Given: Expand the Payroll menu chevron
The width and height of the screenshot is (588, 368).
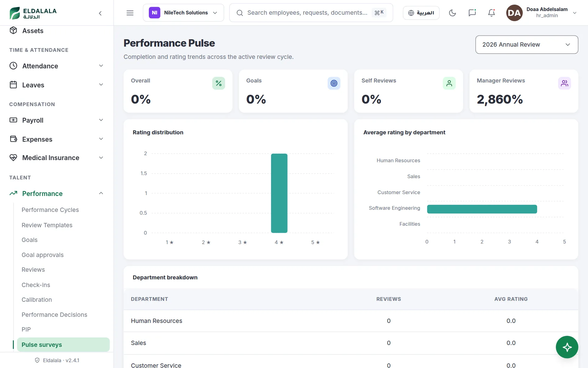Looking at the screenshot, I should [x=101, y=120].
